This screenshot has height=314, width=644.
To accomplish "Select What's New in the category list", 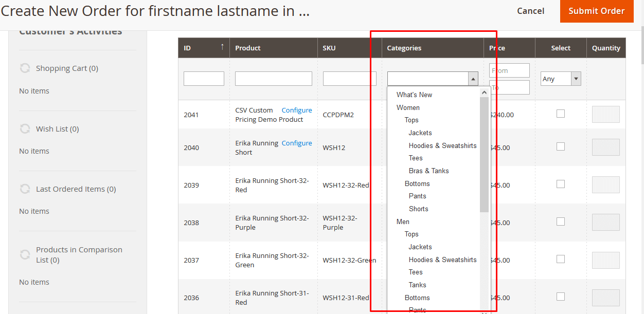I will coord(414,95).
